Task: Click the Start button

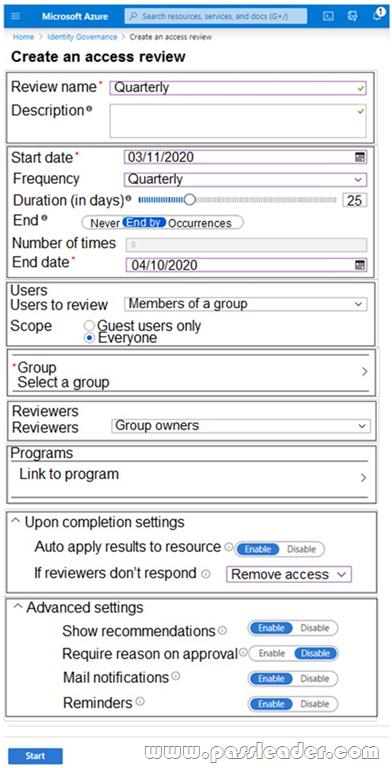Action: (x=35, y=755)
